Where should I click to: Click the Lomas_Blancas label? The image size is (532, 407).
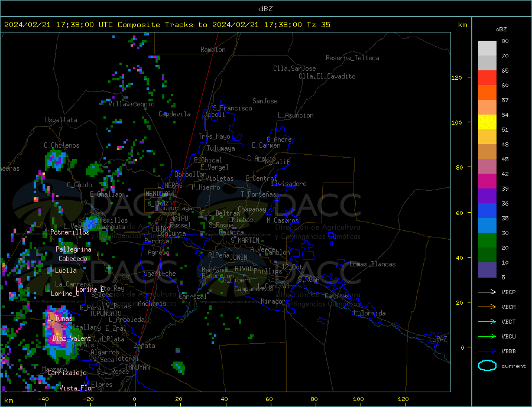coord(372,264)
